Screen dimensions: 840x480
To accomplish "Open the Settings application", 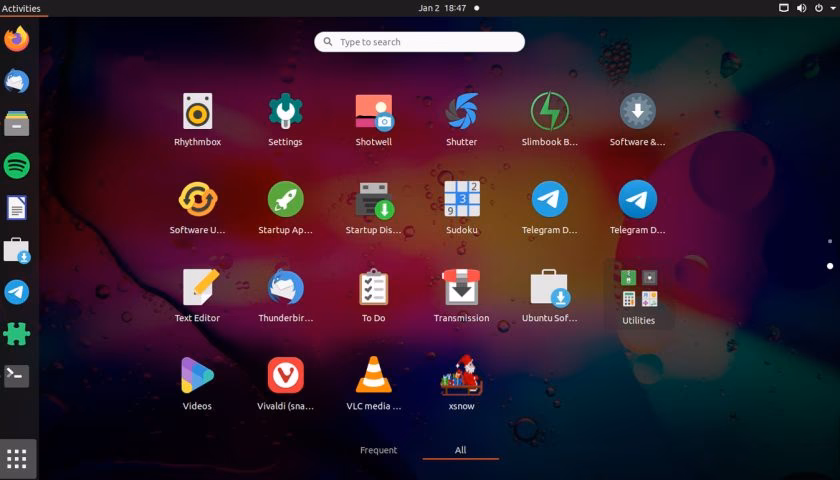I will click(285, 111).
